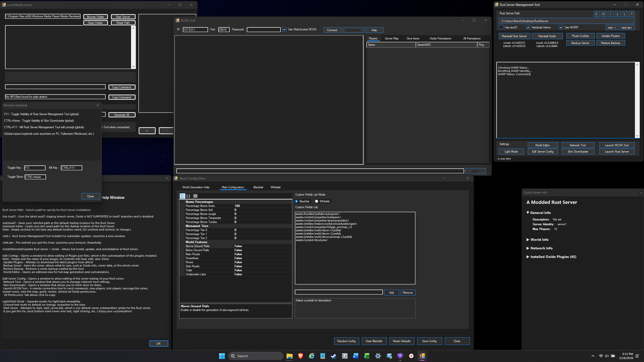
Task: Expand Installed Oxide Plugins (45)
Action: pyautogui.click(x=528, y=257)
